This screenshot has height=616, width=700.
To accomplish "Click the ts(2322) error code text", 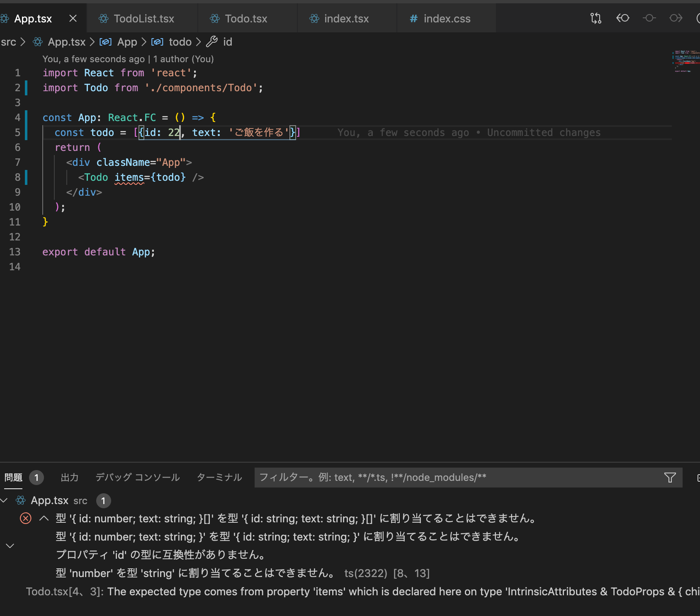I will 366,573.
